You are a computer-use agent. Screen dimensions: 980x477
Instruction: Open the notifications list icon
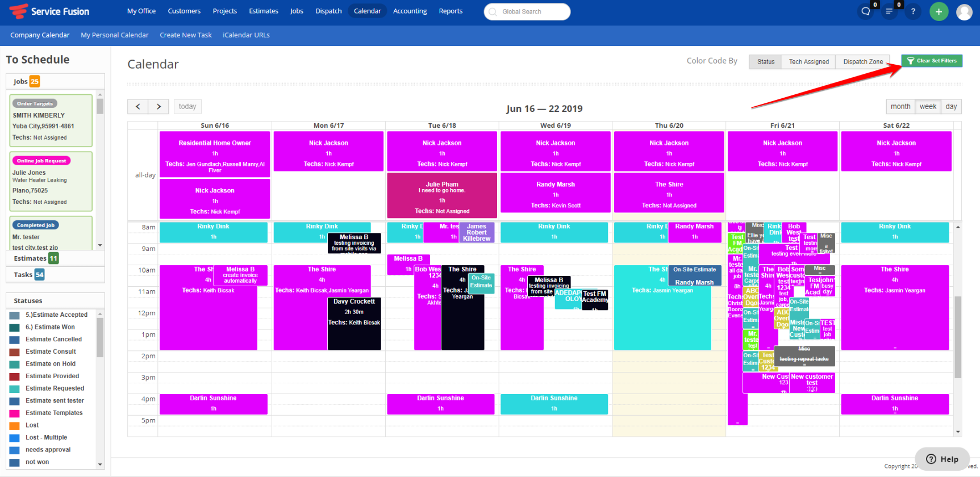coord(889,11)
